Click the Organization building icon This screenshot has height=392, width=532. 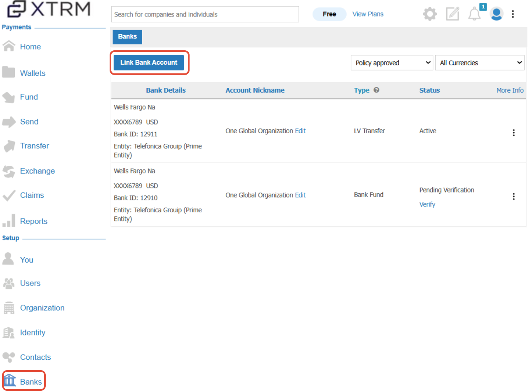pyautogui.click(x=9, y=307)
